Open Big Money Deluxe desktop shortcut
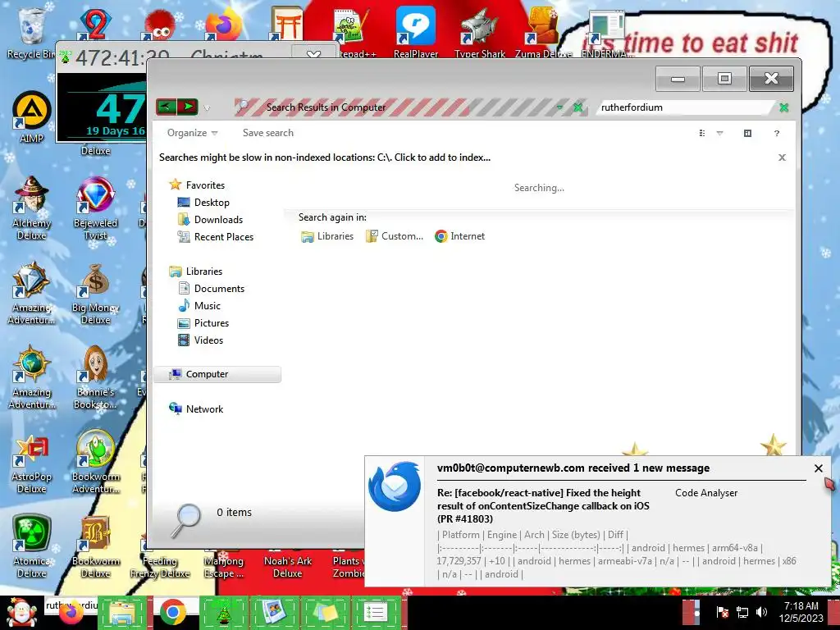Viewport: 840px width, 630px height. 95,294
